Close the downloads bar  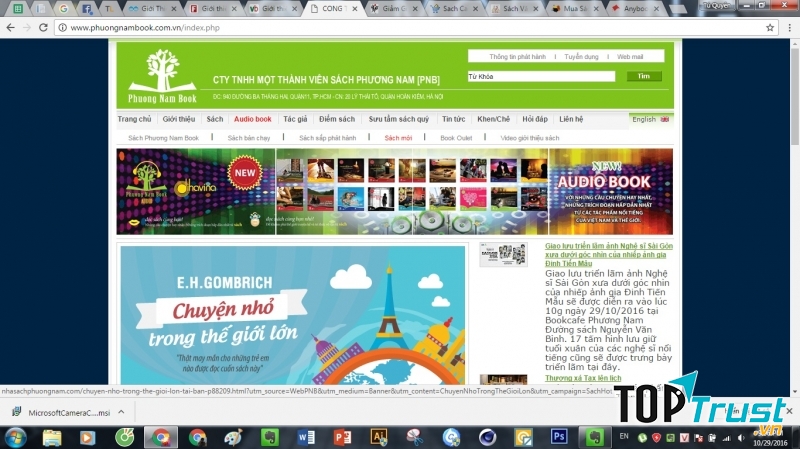pos(789,411)
